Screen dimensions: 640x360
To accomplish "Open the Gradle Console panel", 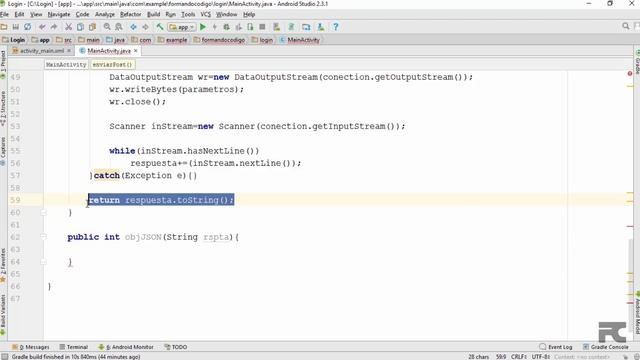I will click(606, 347).
